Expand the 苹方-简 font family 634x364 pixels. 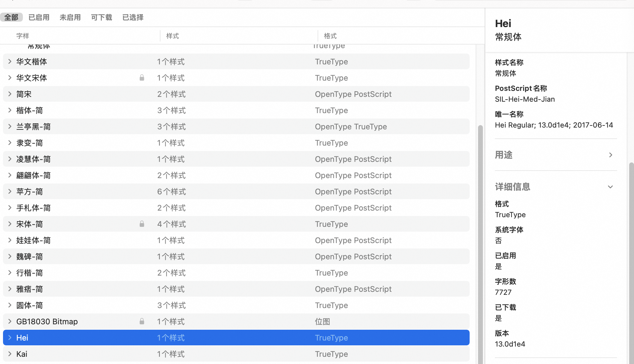[x=10, y=191]
